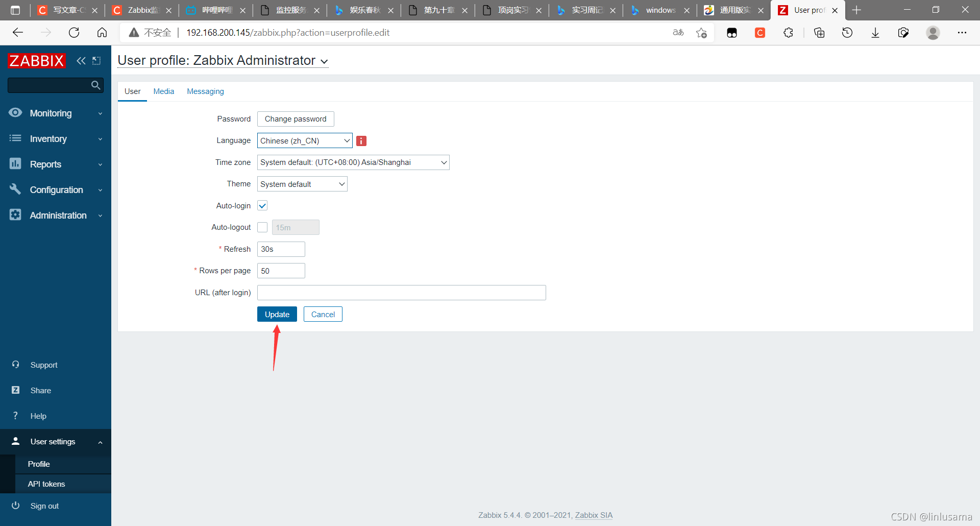980x526 pixels.
Task: Click the Share Z icon
Action: tap(15, 390)
